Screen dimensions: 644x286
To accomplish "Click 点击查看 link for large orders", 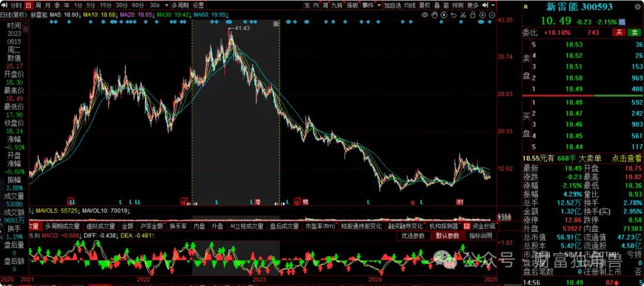I will click(x=627, y=157).
